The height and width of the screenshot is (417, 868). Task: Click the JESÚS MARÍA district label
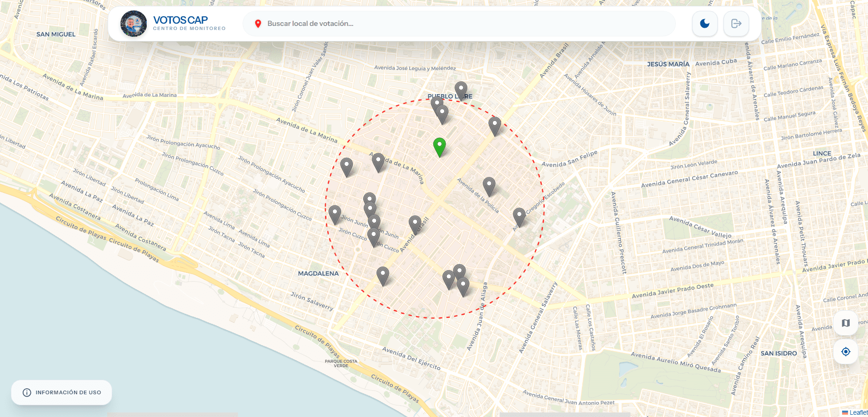point(668,64)
